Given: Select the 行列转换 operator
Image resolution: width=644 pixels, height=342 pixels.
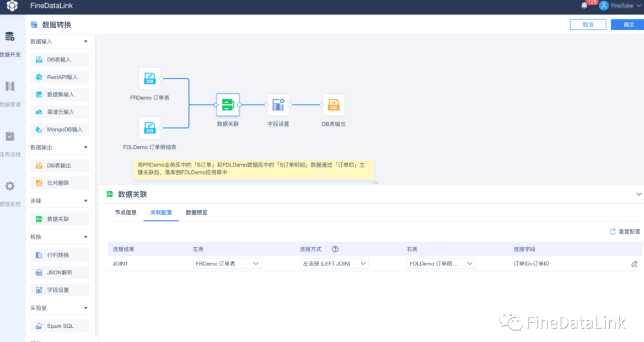Looking at the screenshot, I should pyautogui.click(x=60, y=255).
